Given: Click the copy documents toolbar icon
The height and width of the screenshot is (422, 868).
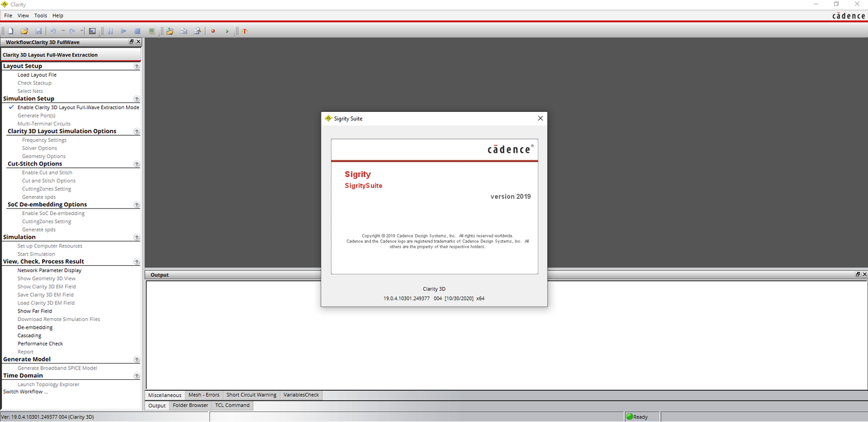Looking at the screenshot, I should pyautogui.click(x=183, y=31).
